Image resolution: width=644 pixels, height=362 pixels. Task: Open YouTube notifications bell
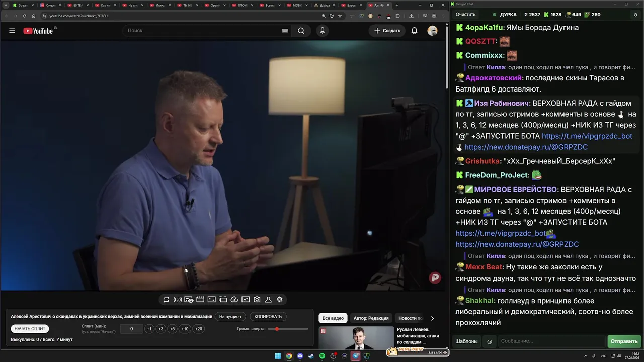pyautogui.click(x=414, y=31)
